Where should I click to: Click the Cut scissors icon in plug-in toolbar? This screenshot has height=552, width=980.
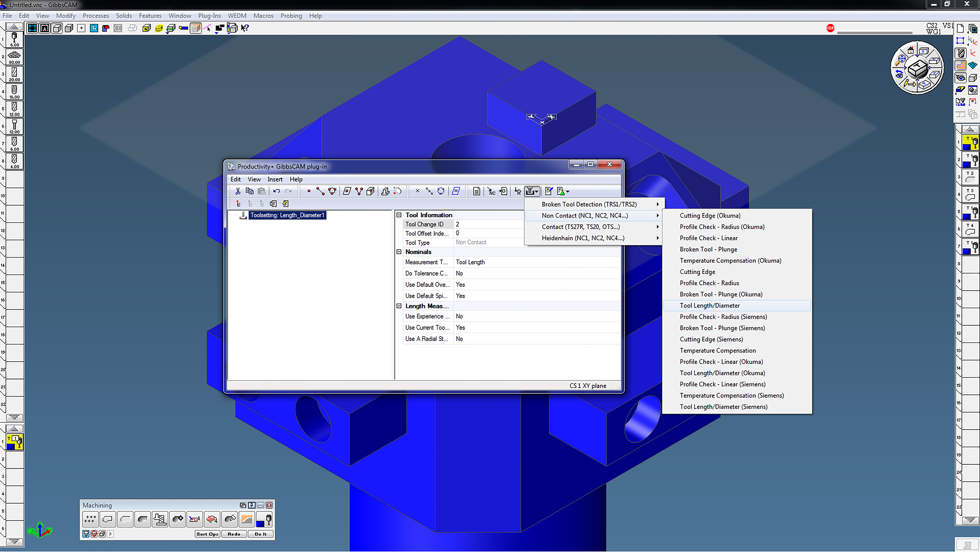click(238, 191)
